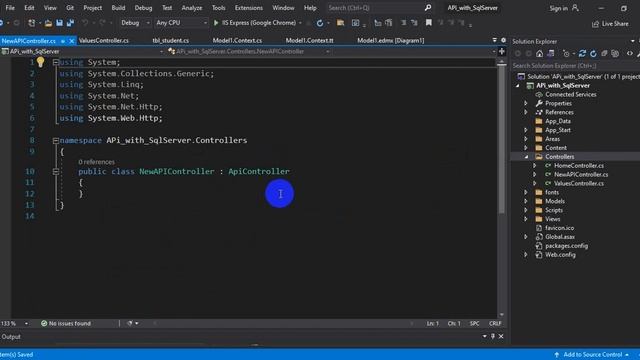Open the File menu

(10, 8)
